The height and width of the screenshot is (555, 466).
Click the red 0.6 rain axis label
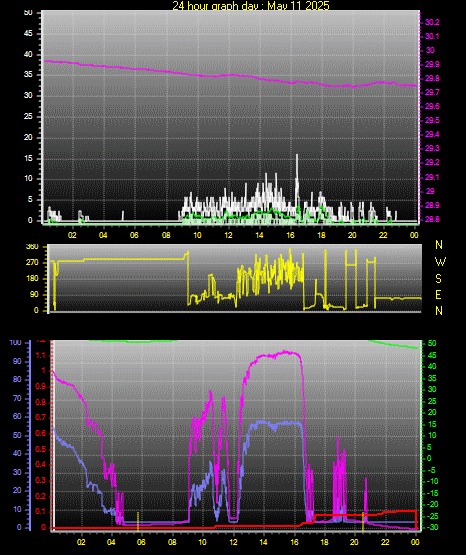click(x=41, y=434)
